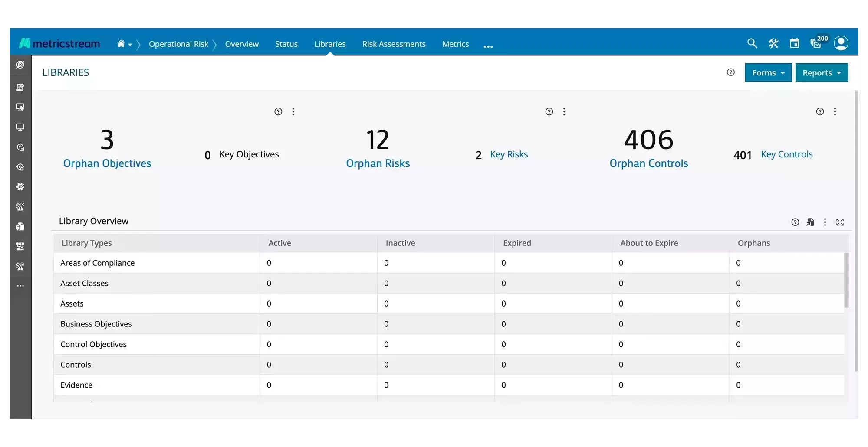Screen dimensions: 868x447
Task: Open the admin tools icon in the header
Action: point(773,43)
